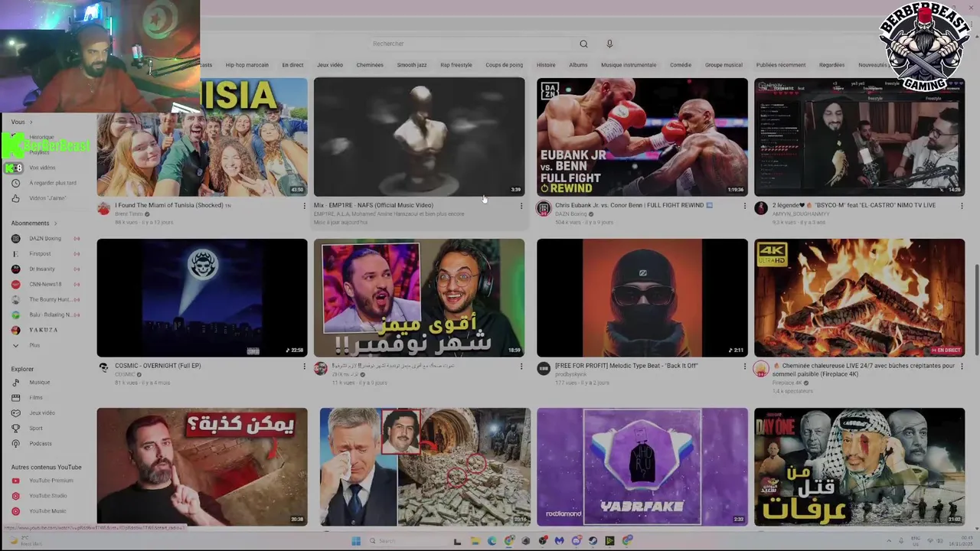Select the Publiées récemment filter chip
This screenshot has height=551, width=980.
tap(781, 65)
